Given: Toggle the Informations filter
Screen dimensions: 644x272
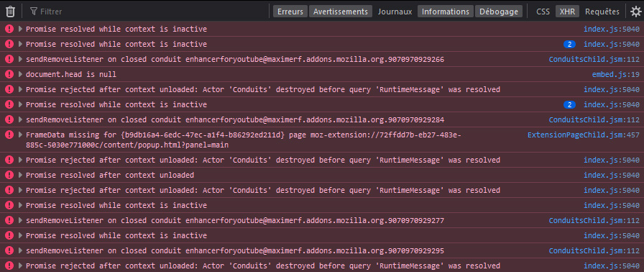Looking at the screenshot, I should tap(445, 12).
